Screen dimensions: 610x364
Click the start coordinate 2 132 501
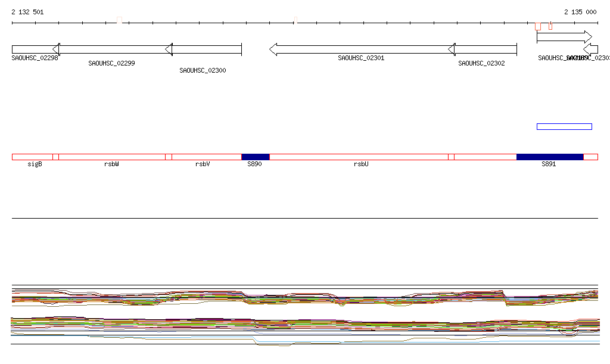click(27, 12)
